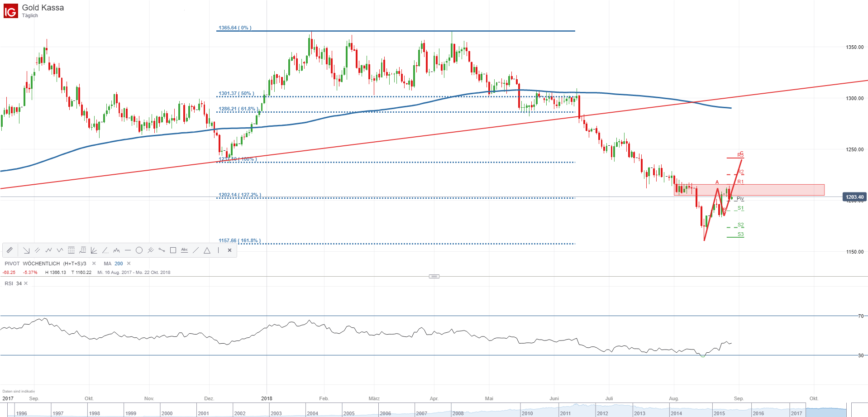Image resolution: width=868 pixels, height=417 pixels.
Task: Select the vertical line tool
Action: [x=219, y=250]
